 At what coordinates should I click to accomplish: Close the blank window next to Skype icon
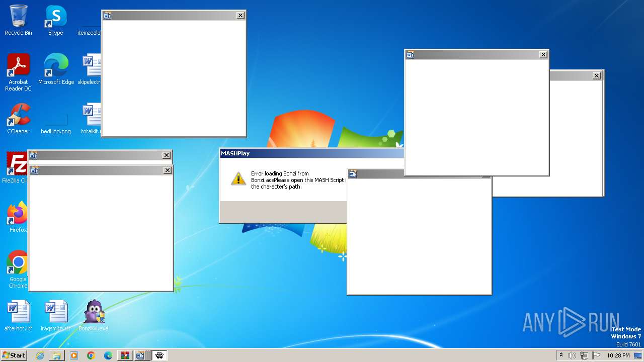point(240,16)
